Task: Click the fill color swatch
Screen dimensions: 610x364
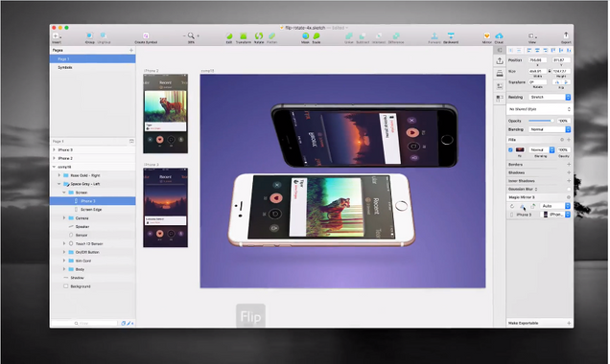Action: pyautogui.click(x=520, y=150)
